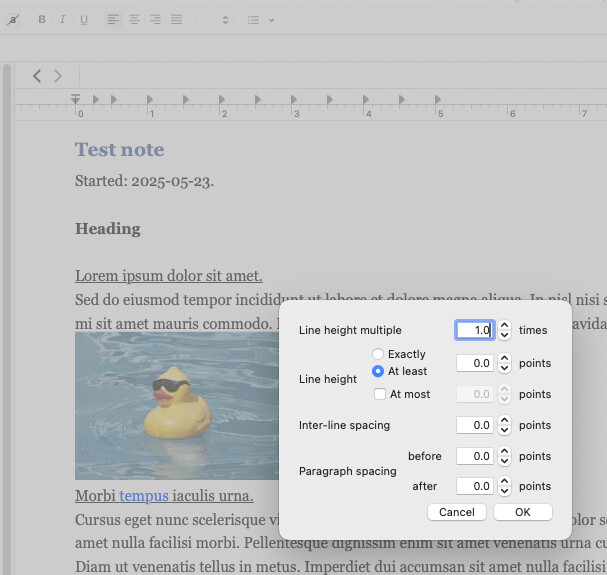Center align the text
The height and width of the screenshot is (575, 607).
point(134,20)
